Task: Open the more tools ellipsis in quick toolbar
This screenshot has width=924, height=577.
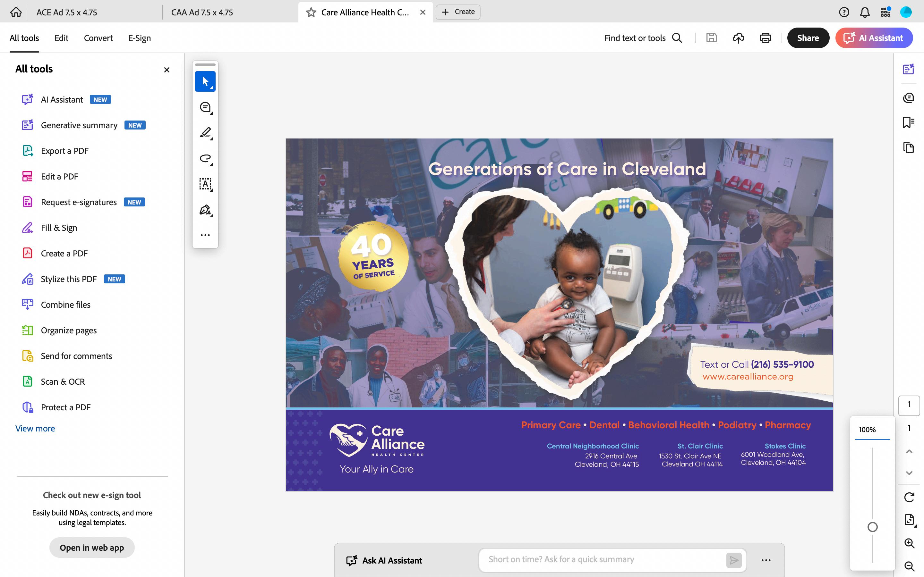Action: pyautogui.click(x=205, y=235)
